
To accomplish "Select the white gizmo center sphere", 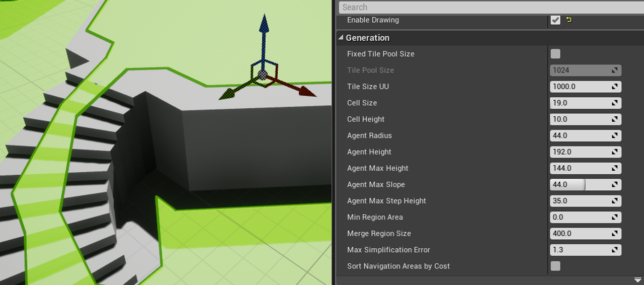I will (x=263, y=75).
